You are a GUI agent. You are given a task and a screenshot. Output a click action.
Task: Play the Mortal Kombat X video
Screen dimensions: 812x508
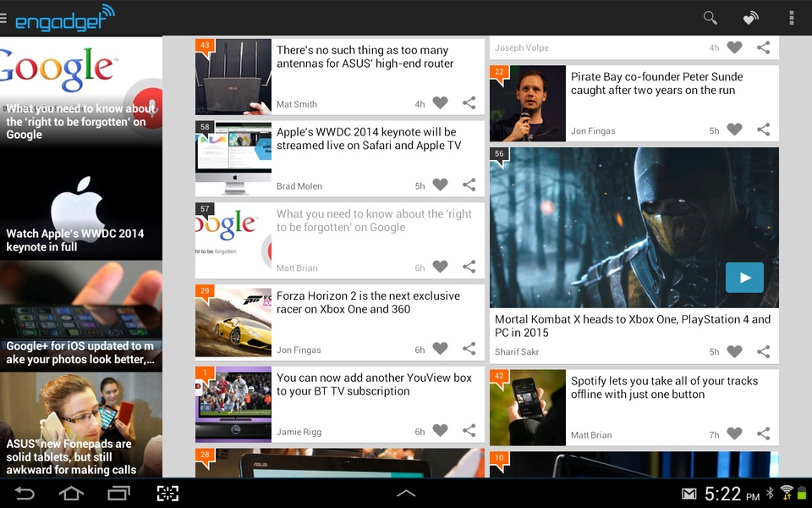(744, 278)
